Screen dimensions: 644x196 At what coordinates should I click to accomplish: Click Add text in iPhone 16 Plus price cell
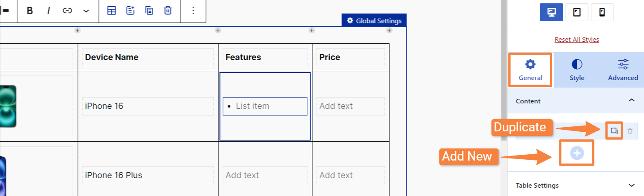(351, 175)
